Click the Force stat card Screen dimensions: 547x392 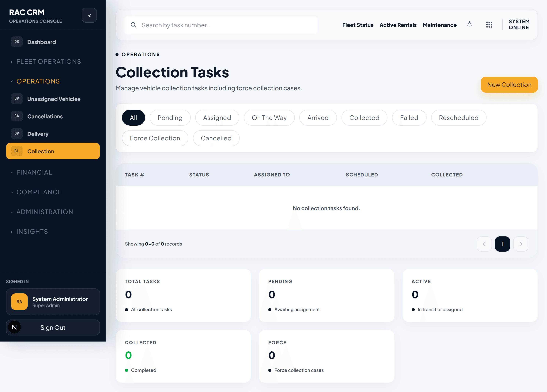pos(326,356)
